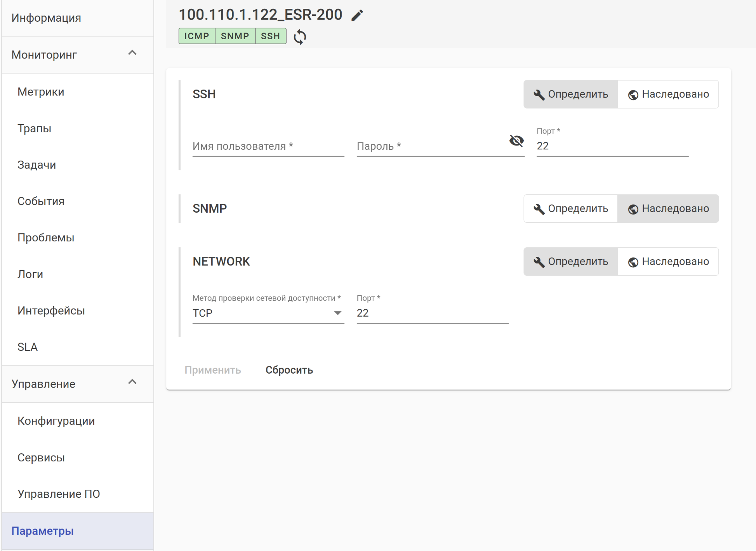Switch SNMP to Определить mode
Image resolution: width=756 pixels, height=551 pixels.
[570, 209]
